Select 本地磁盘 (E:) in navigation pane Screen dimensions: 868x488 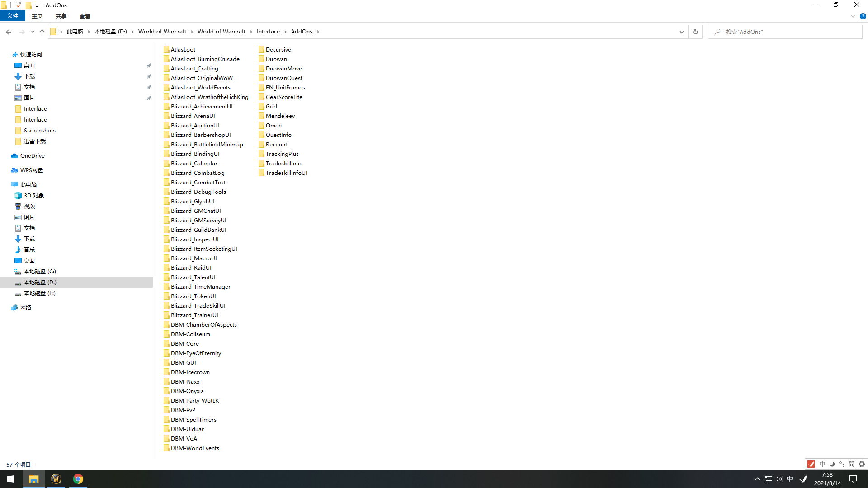(x=39, y=293)
